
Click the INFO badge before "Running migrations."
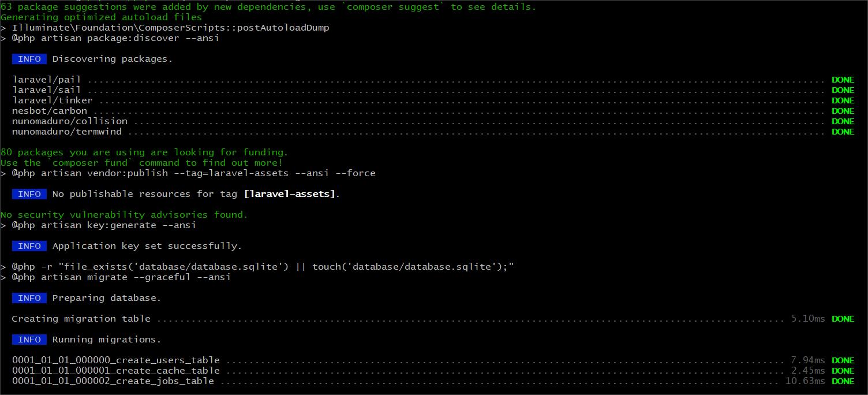click(29, 340)
